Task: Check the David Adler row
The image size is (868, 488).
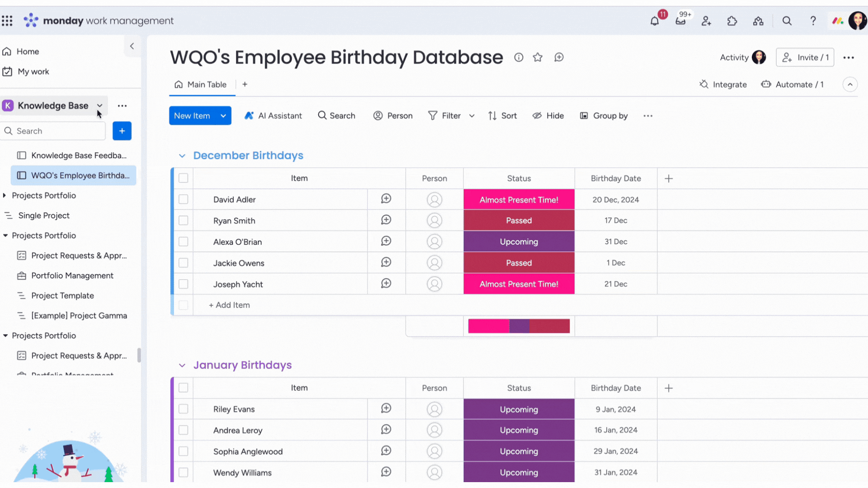Action: [183, 199]
